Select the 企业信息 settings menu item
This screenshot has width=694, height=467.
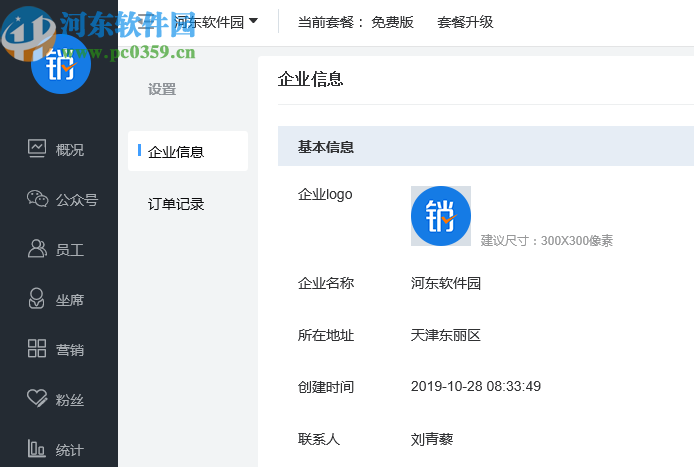(x=188, y=151)
